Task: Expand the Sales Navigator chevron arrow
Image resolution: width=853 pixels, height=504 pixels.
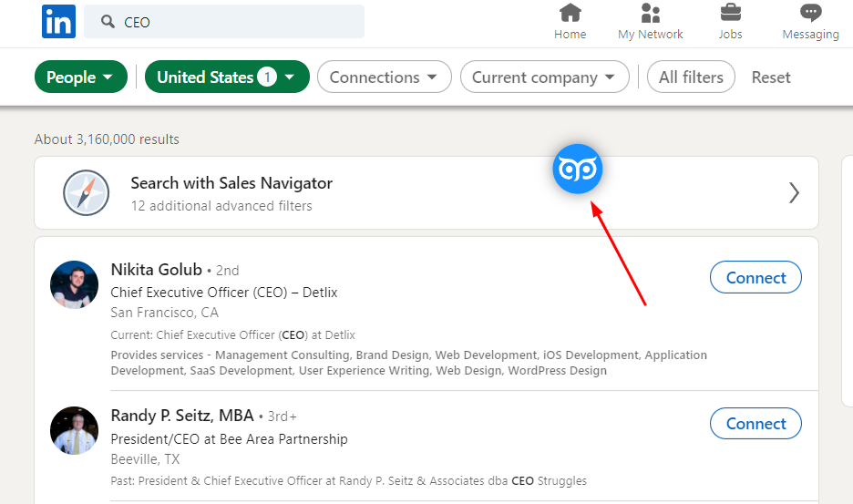Action: click(x=794, y=192)
